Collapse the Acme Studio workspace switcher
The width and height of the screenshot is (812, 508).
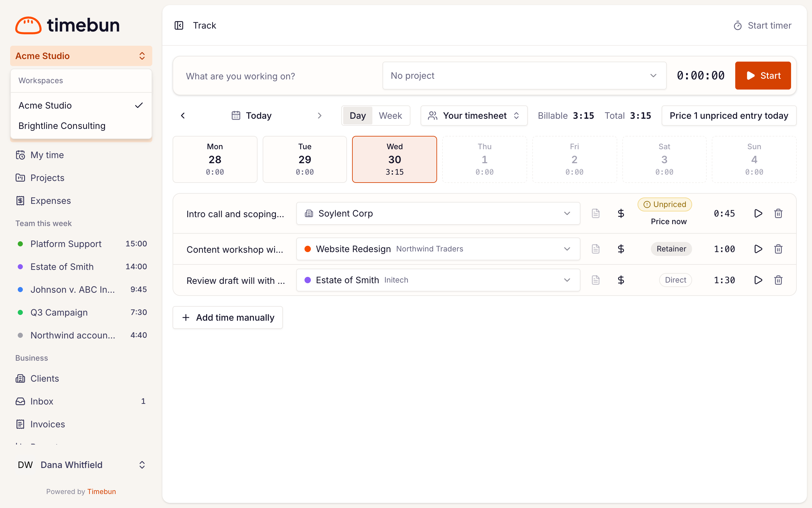[x=81, y=56]
